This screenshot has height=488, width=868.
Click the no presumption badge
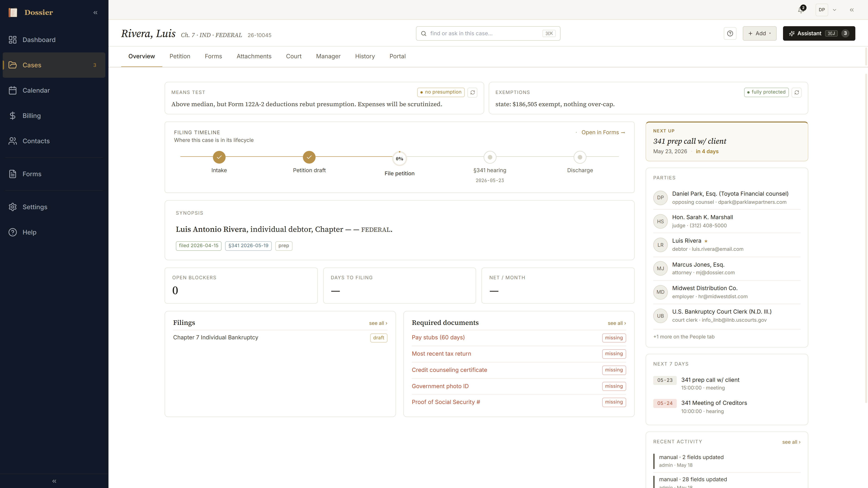coord(441,92)
